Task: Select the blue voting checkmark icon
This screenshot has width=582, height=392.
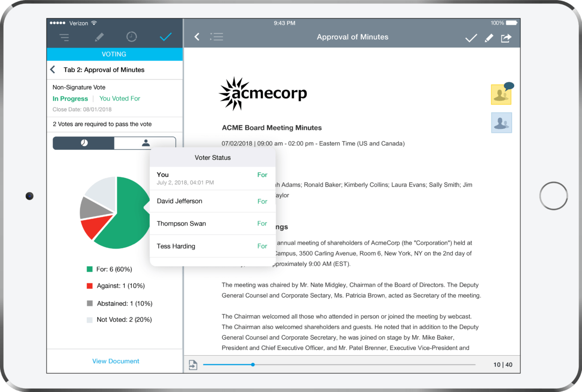Action: coord(166,37)
